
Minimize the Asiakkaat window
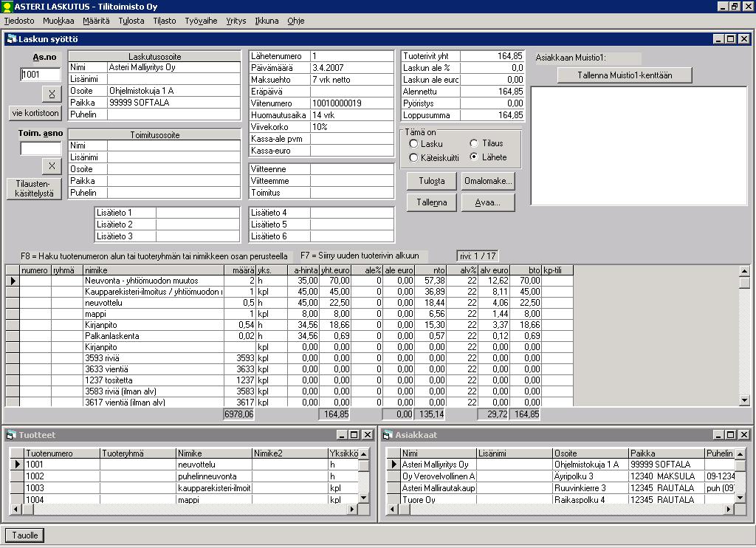719,435
